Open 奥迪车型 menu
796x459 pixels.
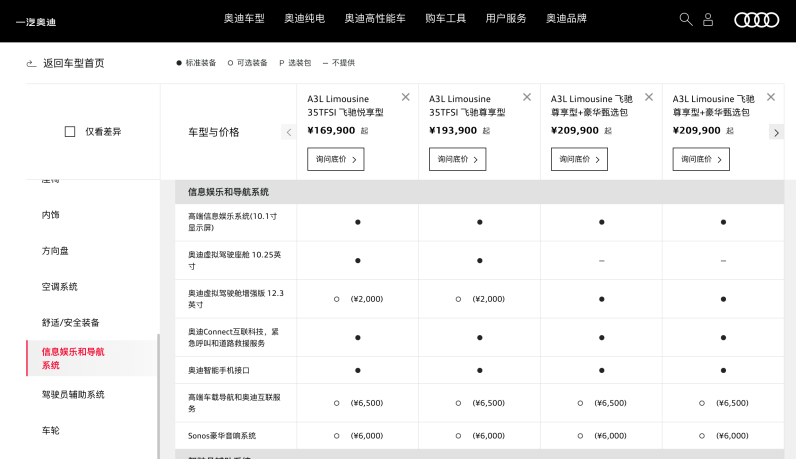(244, 19)
